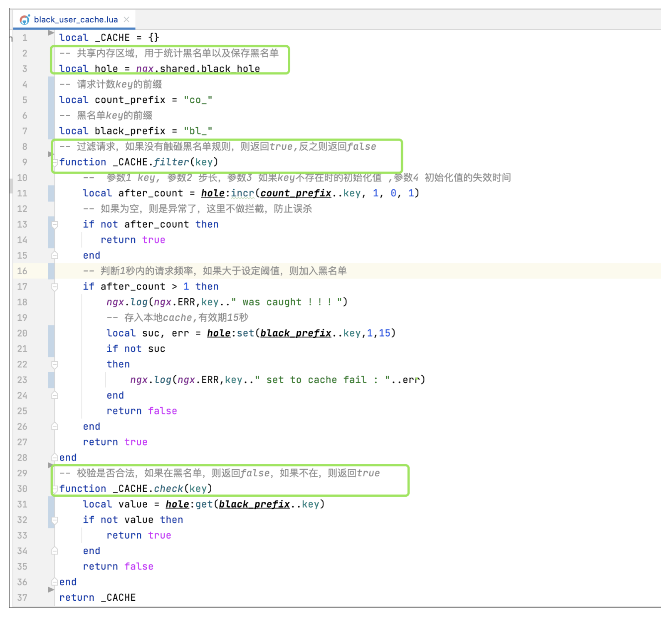
Task: Fold the 'if not value' block on line 32
Action: (54, 520)
